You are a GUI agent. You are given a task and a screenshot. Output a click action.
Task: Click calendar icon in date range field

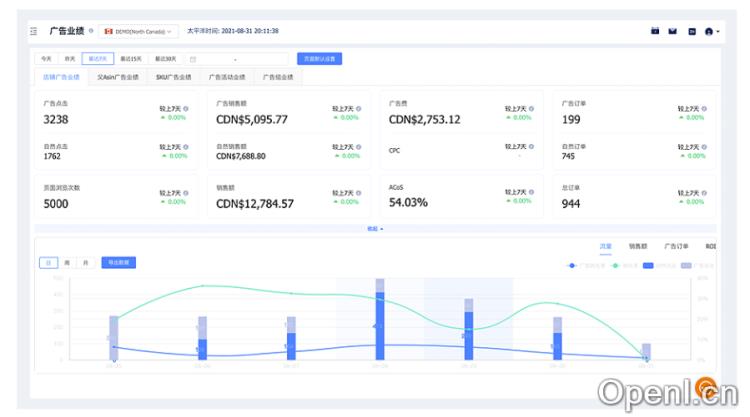pos(193,59)
